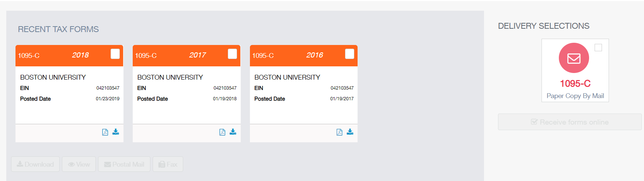Open PDF view of 2016 1095-C form
Viewport: 644px width, 181px height.
pyautogui.click(x=340, y=132)
